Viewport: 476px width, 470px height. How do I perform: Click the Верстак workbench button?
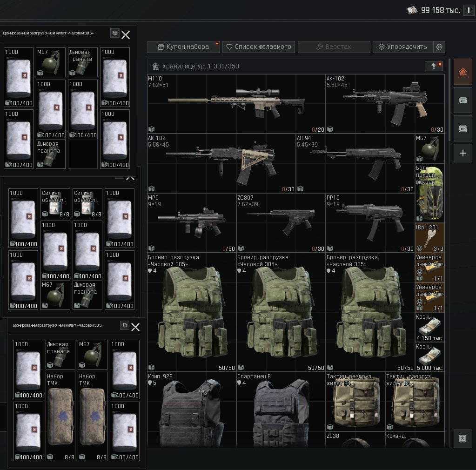coord(334,47)
